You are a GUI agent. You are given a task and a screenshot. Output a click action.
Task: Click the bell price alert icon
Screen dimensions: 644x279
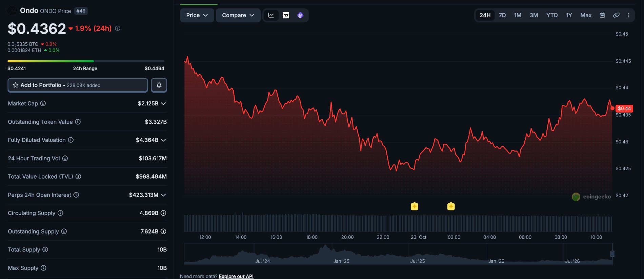click(x=159, y=85)
